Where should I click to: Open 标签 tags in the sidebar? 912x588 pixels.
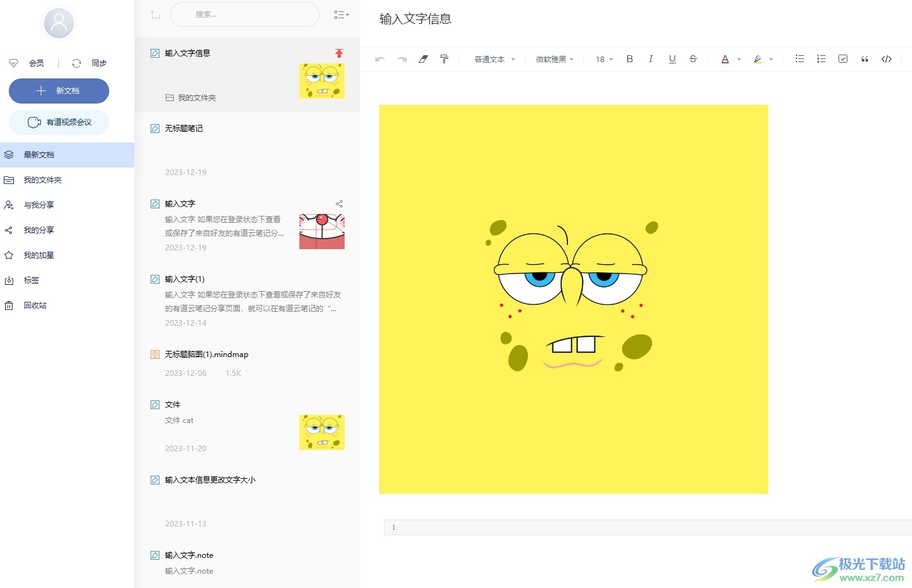click(x=67, y=281)
